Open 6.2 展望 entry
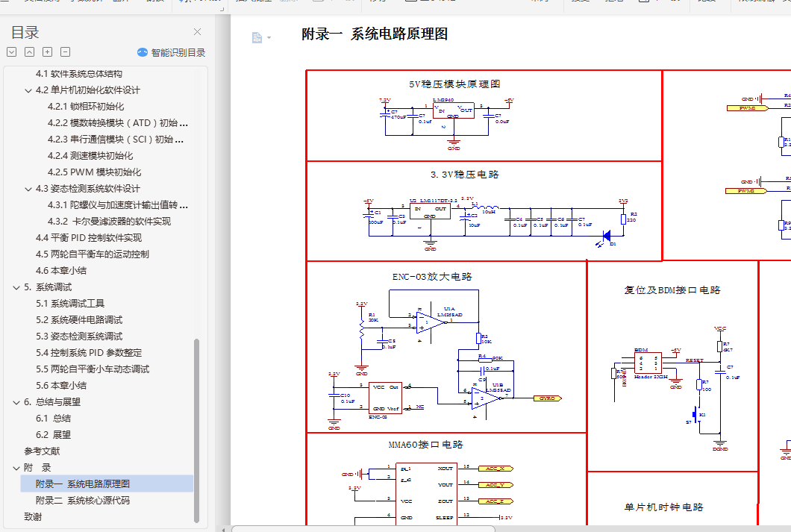 click(x=54, y=435)
